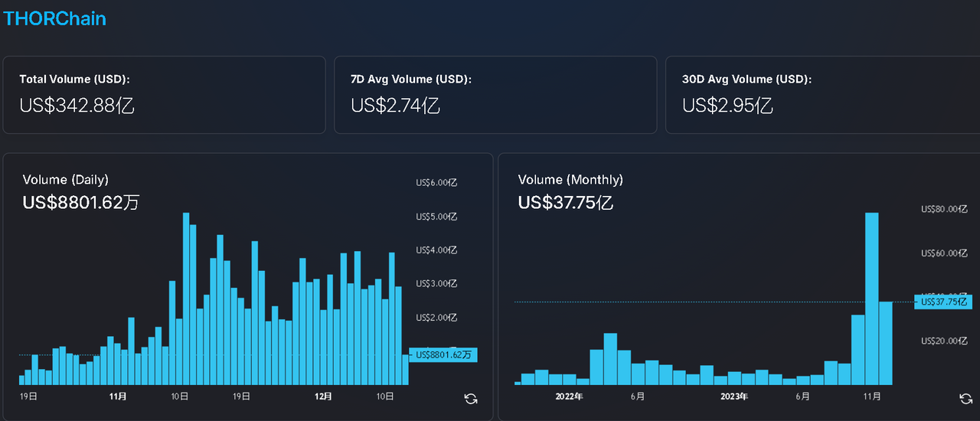Click the refresh icon in Volume (Daily) chart
The height and width of the screenshot is (421, 980).
tap(471, 398)
